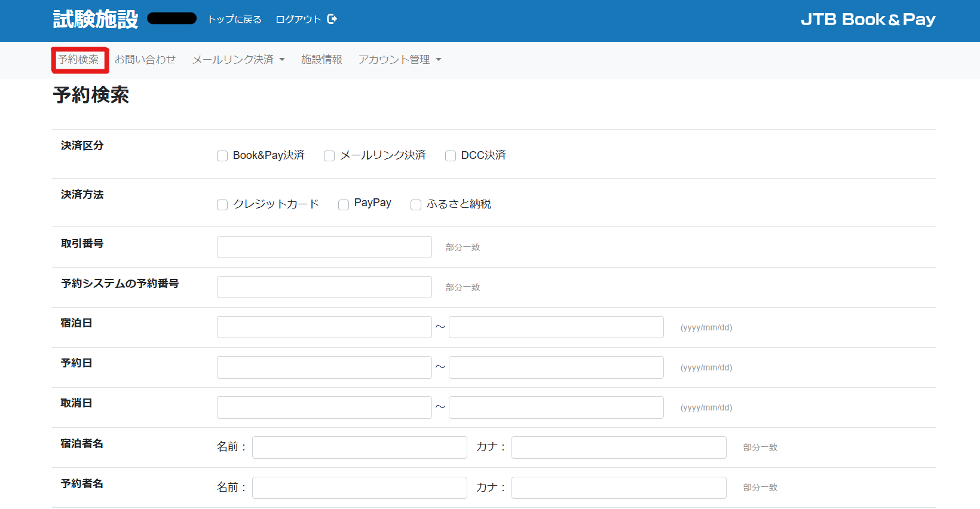Focus the 予約日 end date field
This screenshot has height=509, width=980.
556,367
